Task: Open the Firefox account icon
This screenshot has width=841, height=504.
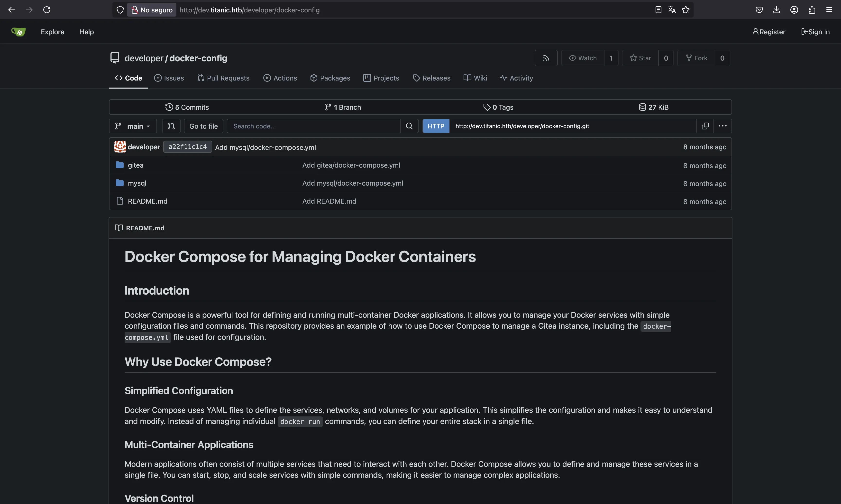Action: coord(794,10)
